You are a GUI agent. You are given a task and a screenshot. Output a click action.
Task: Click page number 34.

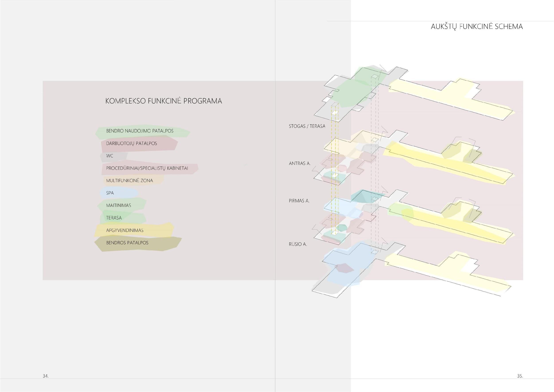click(46, 376)
